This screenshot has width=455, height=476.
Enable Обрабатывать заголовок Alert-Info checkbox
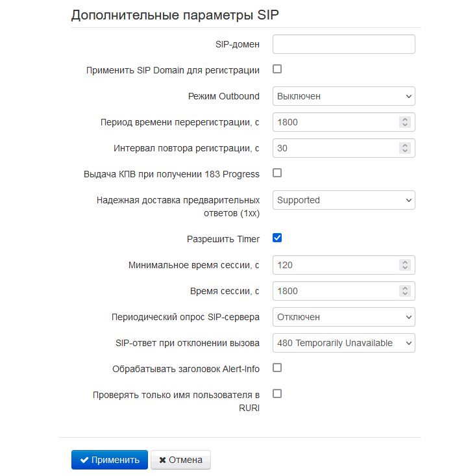click(x=277, y=368)
